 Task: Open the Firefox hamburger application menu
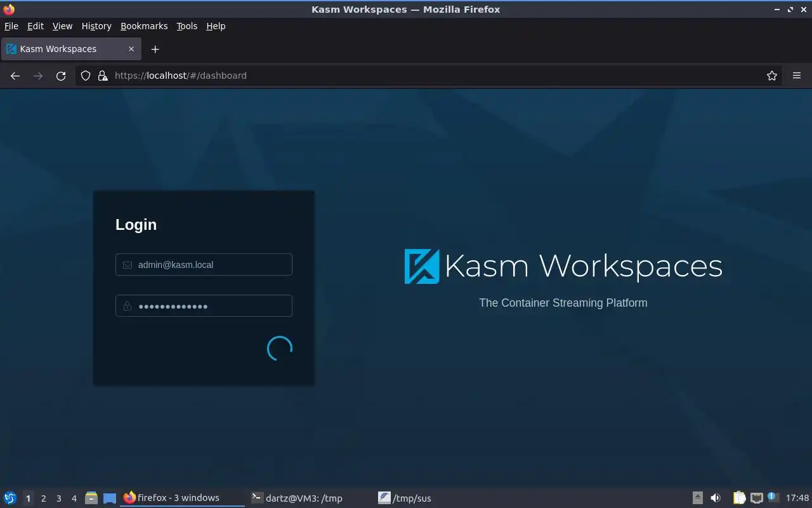point(797,76)
